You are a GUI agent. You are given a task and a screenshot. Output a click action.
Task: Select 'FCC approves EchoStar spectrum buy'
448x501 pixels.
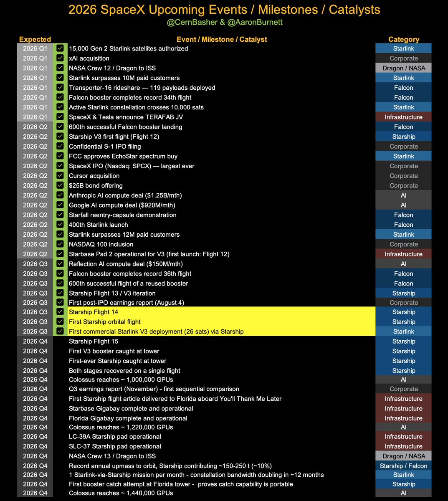tap(123, 156)
